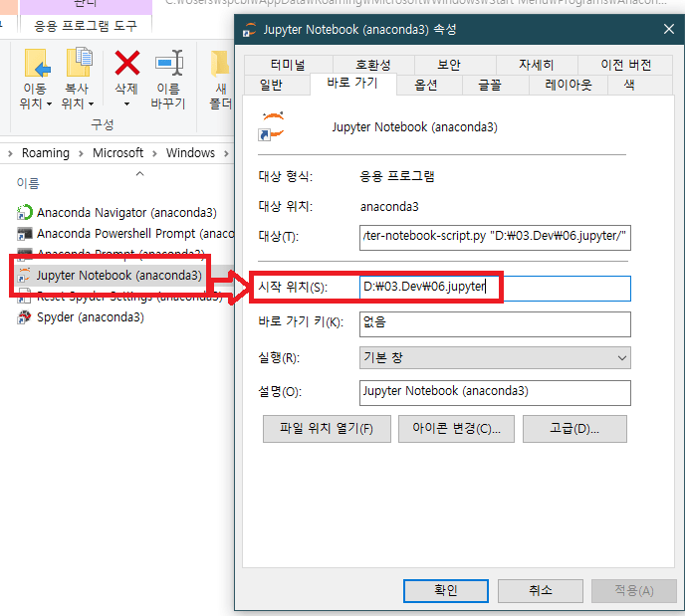685x616 pixels.
Task: Click the Rename (이름 바꾸기) ribbon icon
Action: point(169,63)
